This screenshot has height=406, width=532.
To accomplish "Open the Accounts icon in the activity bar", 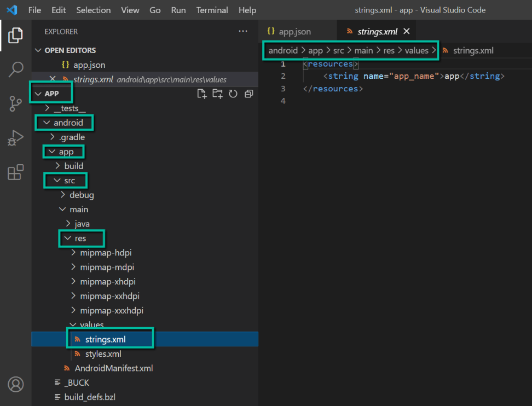I will 16,384.
